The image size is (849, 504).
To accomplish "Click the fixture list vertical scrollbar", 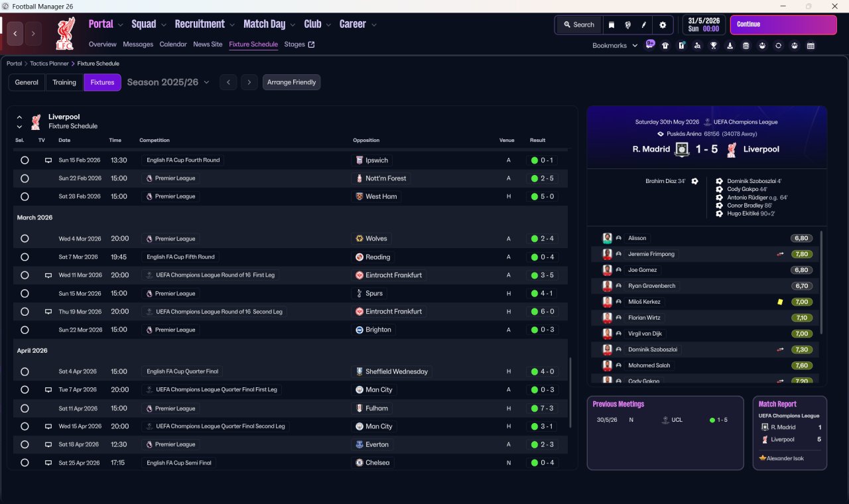I will (x=570, y=393).
